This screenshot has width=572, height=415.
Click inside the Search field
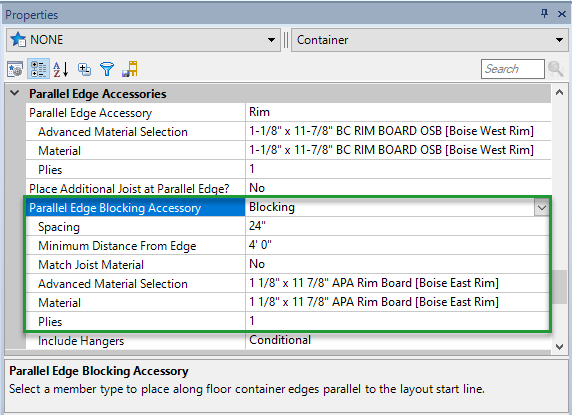(513, 69)
